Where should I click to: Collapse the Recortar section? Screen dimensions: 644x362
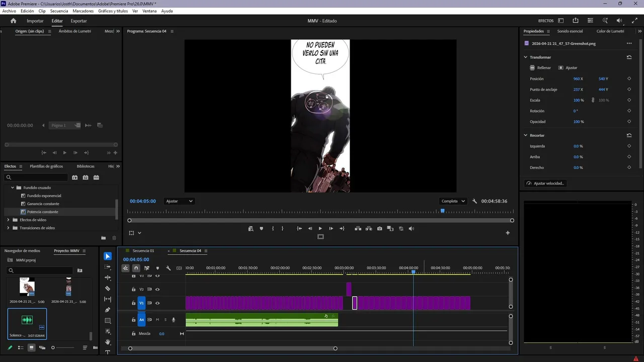tap(526, 135)
